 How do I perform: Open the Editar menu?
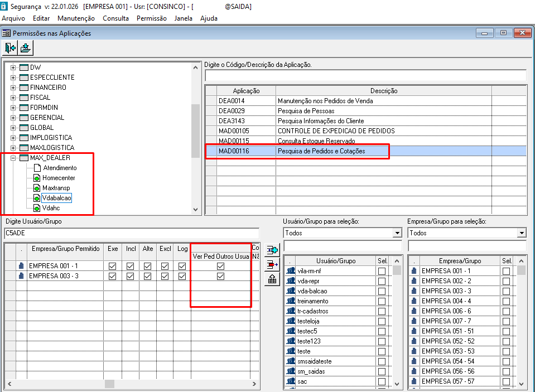(41, 18)
